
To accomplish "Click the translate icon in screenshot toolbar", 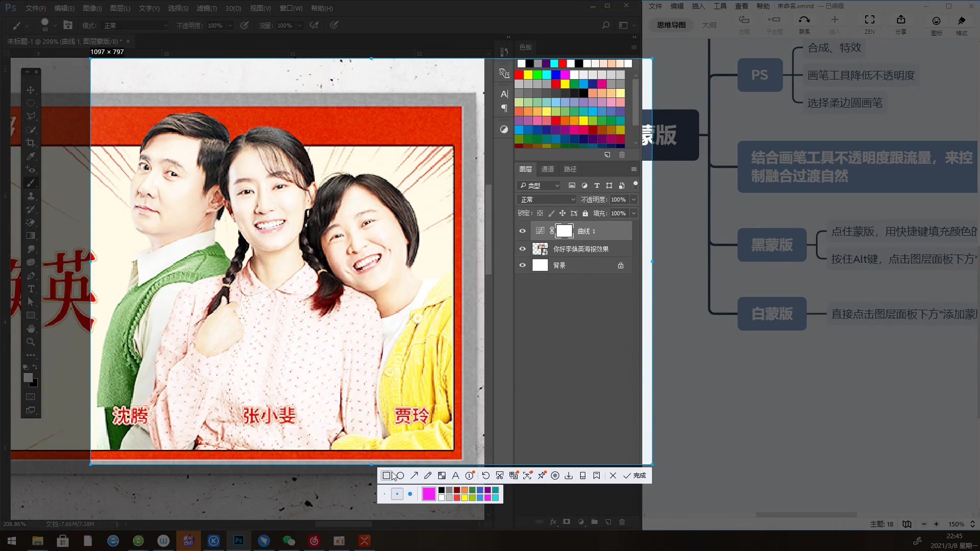I will [513, 475].
